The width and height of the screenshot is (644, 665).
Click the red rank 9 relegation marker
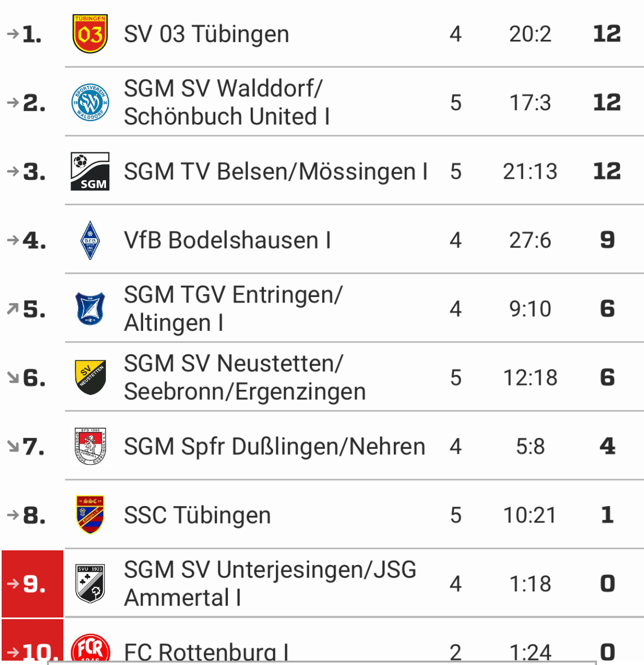click(33, 584)
